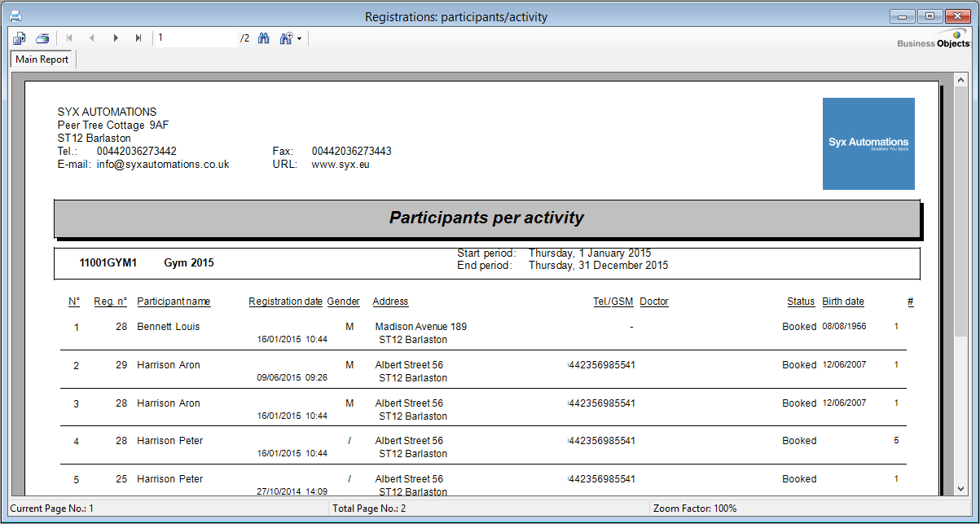Click the Bennett Louis participant row

(168, 327)
